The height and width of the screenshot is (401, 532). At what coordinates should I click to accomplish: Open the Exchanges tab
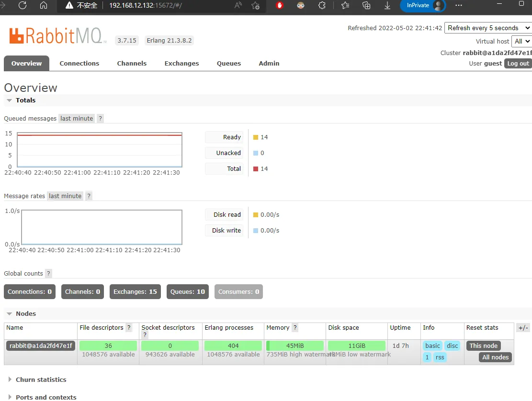coord(181,63)
